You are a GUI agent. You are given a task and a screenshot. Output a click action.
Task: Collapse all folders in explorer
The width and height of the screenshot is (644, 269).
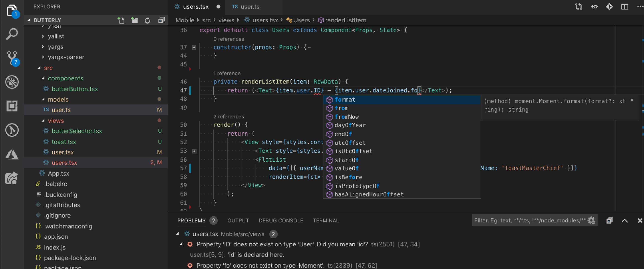161,20
